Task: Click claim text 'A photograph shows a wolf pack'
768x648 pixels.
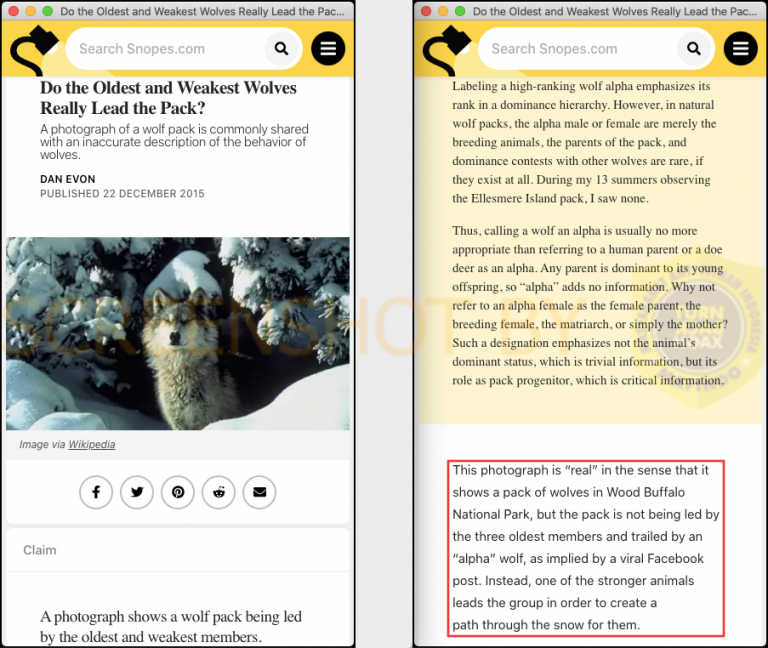Action: click(171, 626)
